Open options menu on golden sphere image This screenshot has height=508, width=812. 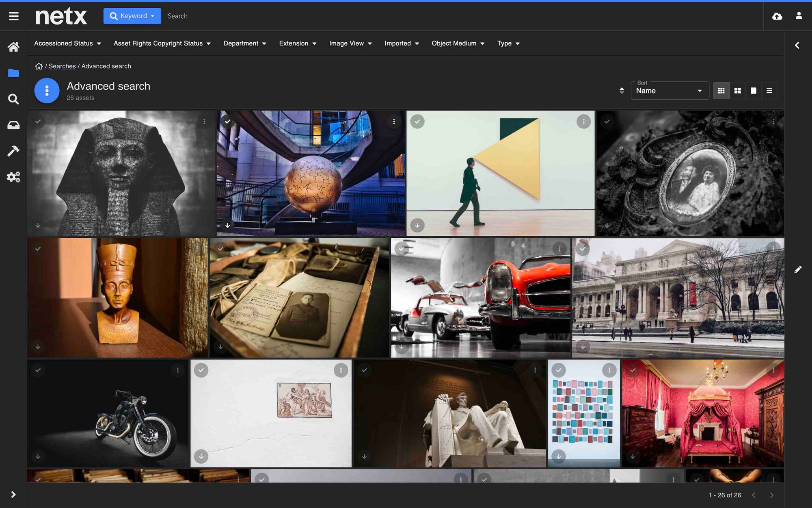point(394,122)
